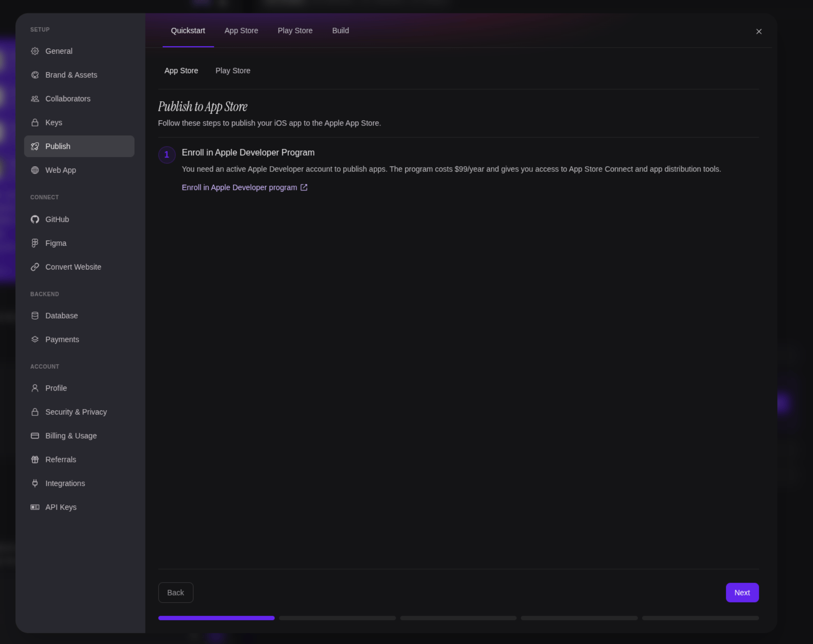813x644 pixels.
Task: Click the Brand & Assets palette icon
Action: coord(35,75)
